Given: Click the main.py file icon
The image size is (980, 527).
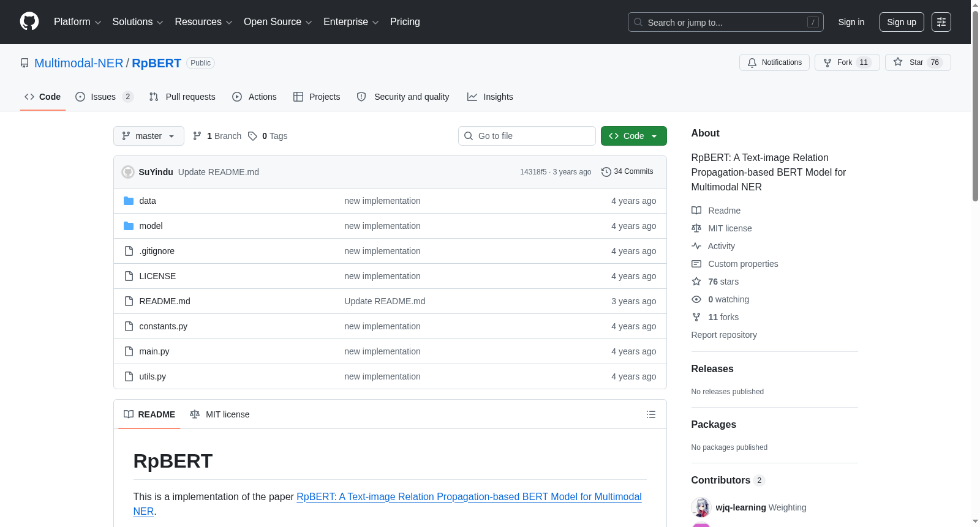Looking at the screenshot, I should tap(129, 351).
